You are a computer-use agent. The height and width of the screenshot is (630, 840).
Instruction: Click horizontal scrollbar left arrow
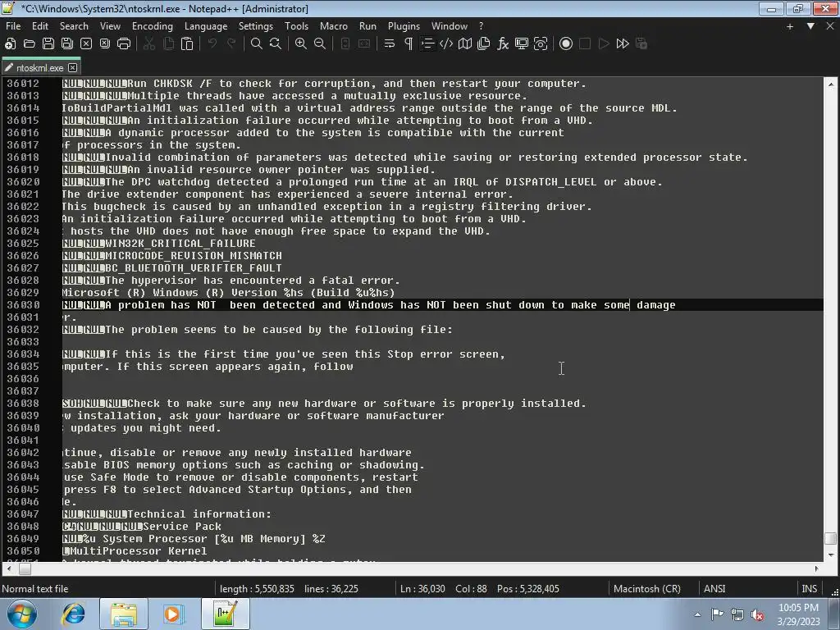(9, 568)
